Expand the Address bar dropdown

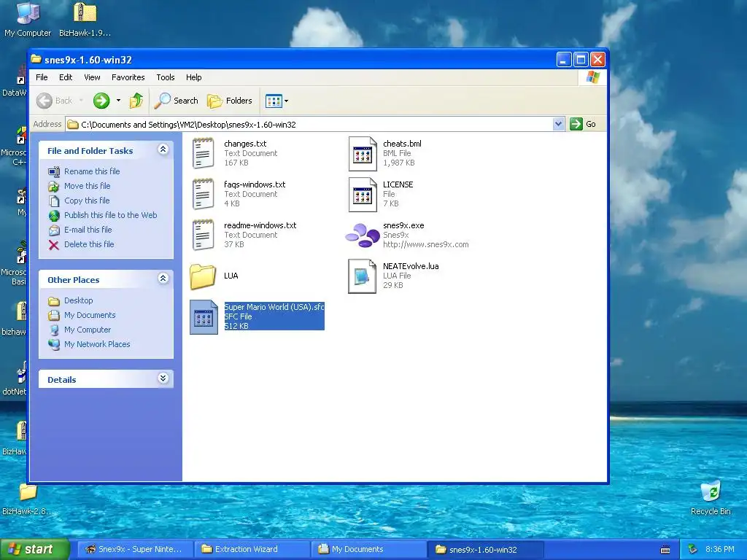(x=558, y=124)
